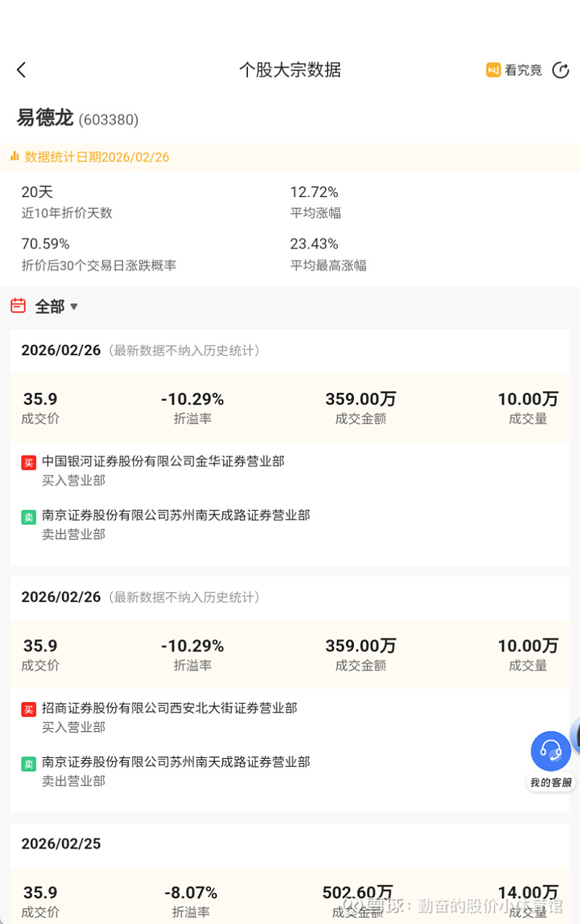
Task: Tap the bar chart icon beside 数据统计日期
Action: click(14, 157)
